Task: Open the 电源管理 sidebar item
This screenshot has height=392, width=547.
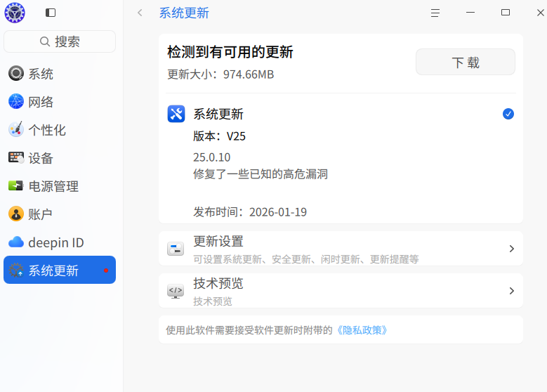Action: 60,186
